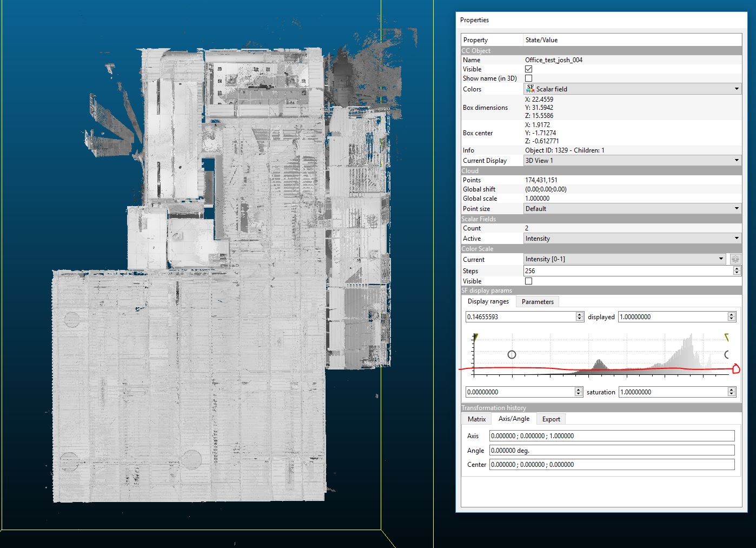The image size is (756, 548).
Task: Open the Current Display 3D View dropdown
Action: pyautogui.click(x=632, y=161)
